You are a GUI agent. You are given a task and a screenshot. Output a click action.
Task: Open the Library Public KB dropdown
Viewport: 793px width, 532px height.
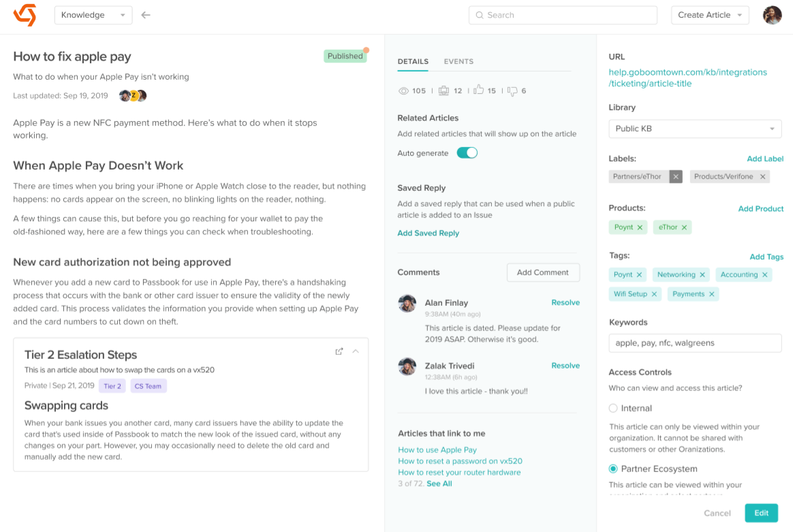[x=695, y=129]
